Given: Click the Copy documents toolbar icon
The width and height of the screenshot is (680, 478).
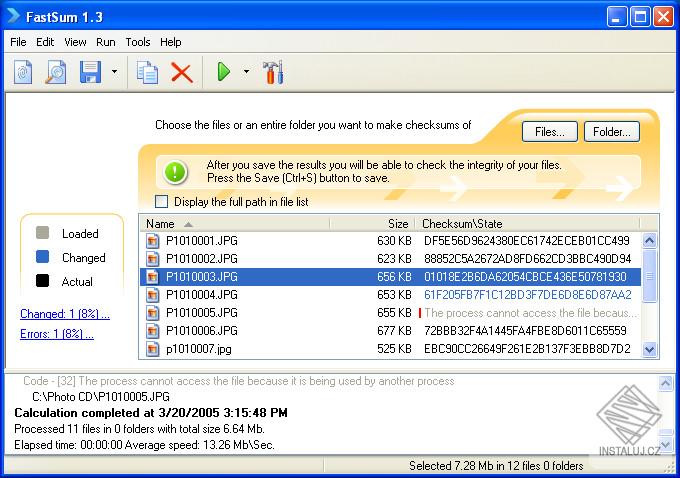Looking at the screenshot, I should point(147,72).
